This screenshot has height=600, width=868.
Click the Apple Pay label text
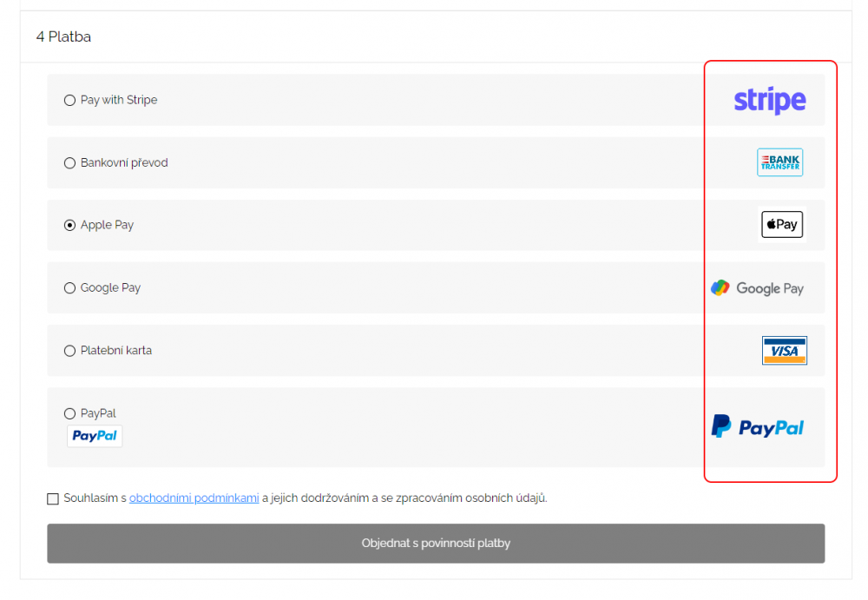click(x=107, y=225)
